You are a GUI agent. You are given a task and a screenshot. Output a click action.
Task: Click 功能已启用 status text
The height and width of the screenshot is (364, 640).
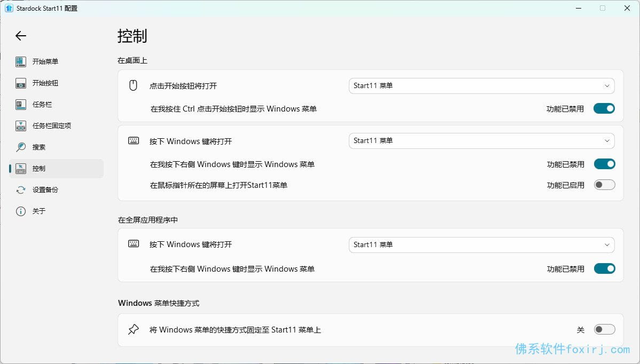coord(566,185)
